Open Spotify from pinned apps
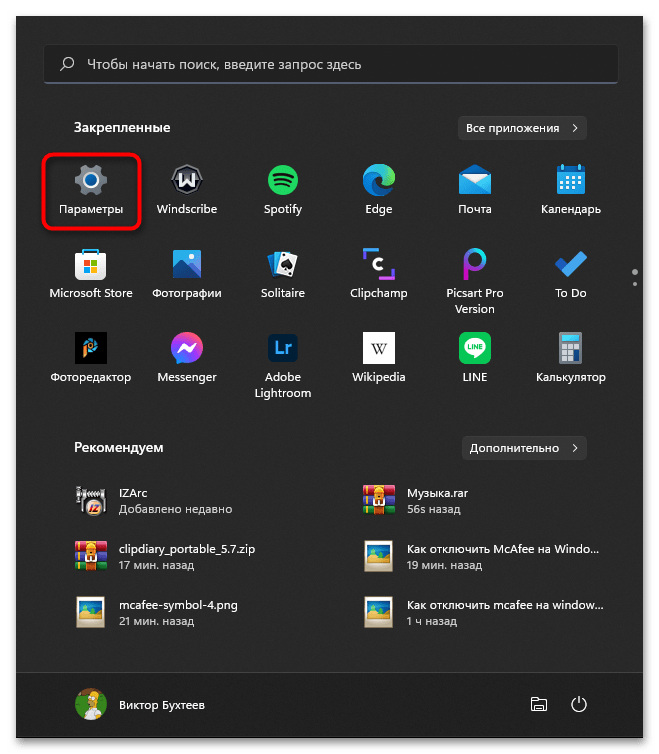The image size is (659, 754). pos(283,190)
